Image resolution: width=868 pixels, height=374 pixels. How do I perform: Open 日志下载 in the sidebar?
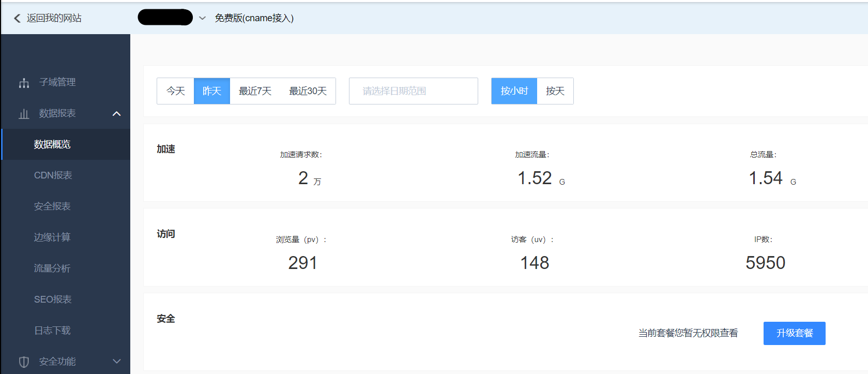[x=52, y=331]
